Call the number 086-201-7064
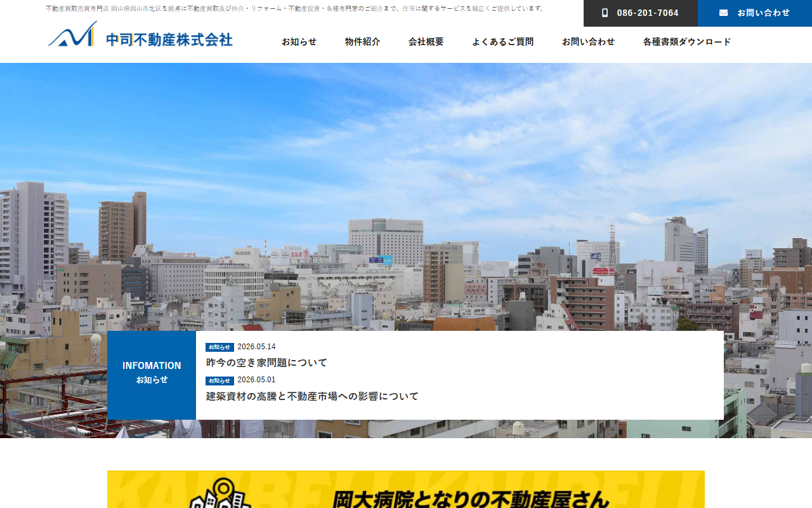Viewport: 812px width, 508px height. pyautogui.click(x=641, y=13)
